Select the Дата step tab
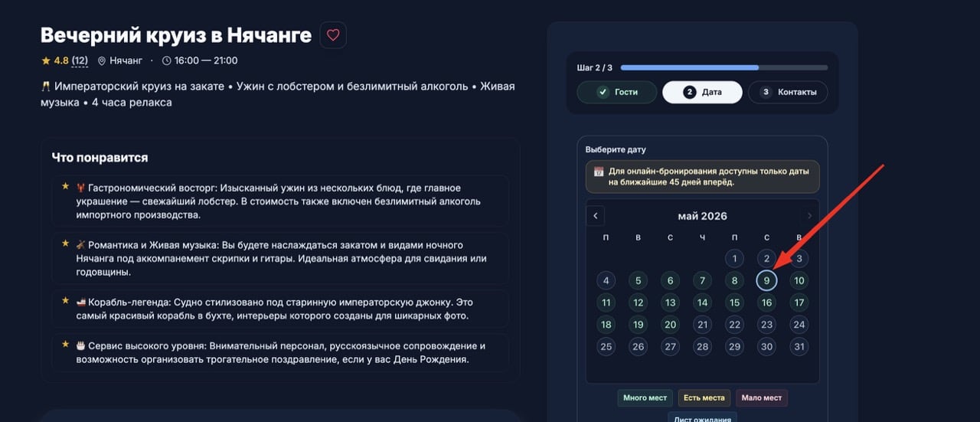Image resolution: width=980 pixels, height=422 pixels. point(702,92)
